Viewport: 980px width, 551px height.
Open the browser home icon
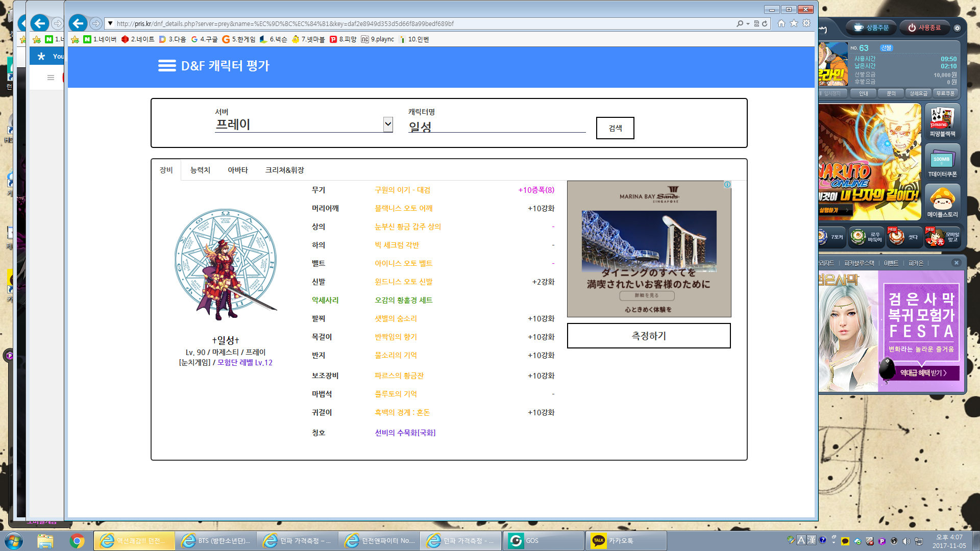click(x=781, y=23)
